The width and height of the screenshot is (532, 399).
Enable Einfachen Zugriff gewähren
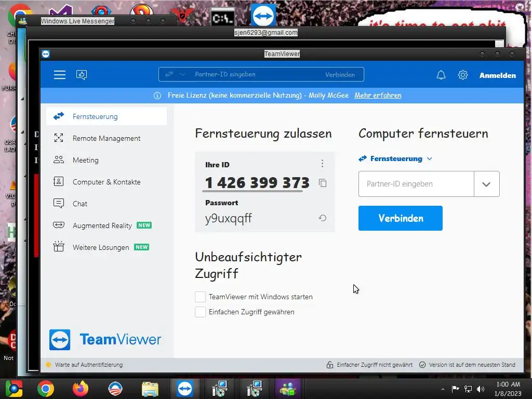click(200, 312)
